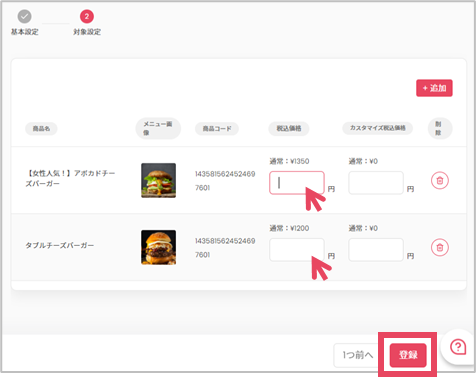
Task: Open the avocado cheeseburger thumbnail image
Action: coord(158,180)
